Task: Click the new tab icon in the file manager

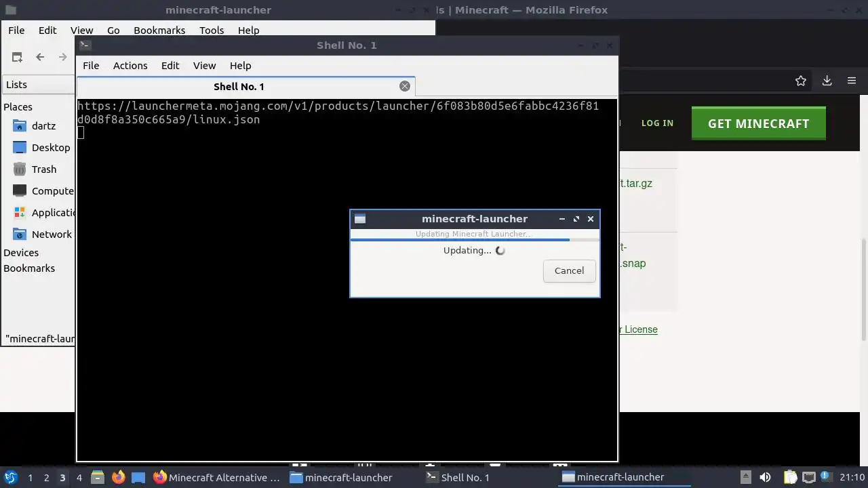Action: tap(17, 58)
